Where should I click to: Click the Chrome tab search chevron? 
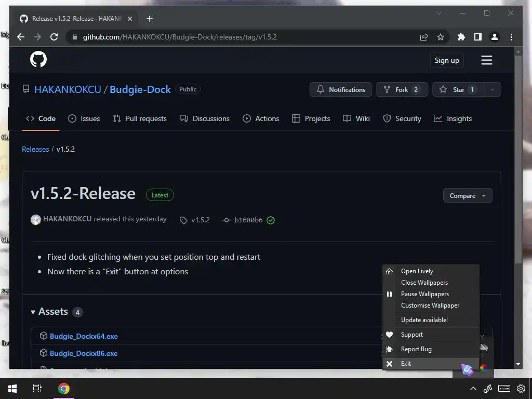[438, 13]
